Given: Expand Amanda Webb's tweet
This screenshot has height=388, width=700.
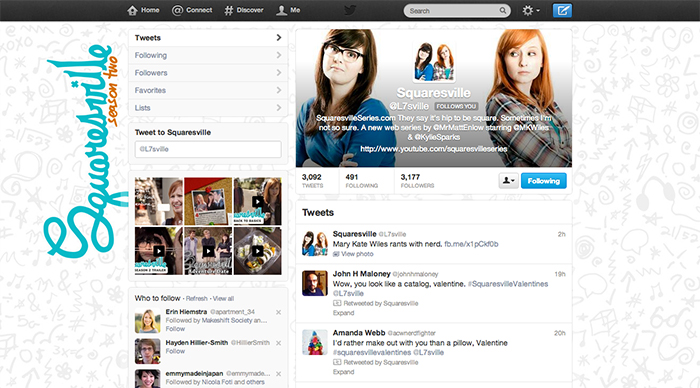Looking at the screenshot, I should click(x=343, y=372).
